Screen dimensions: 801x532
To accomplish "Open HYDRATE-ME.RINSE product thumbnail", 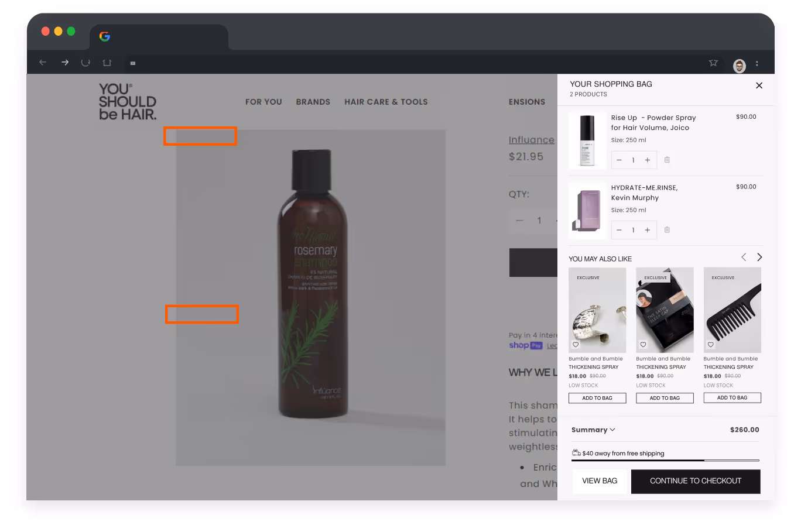I will pos(587,211).
